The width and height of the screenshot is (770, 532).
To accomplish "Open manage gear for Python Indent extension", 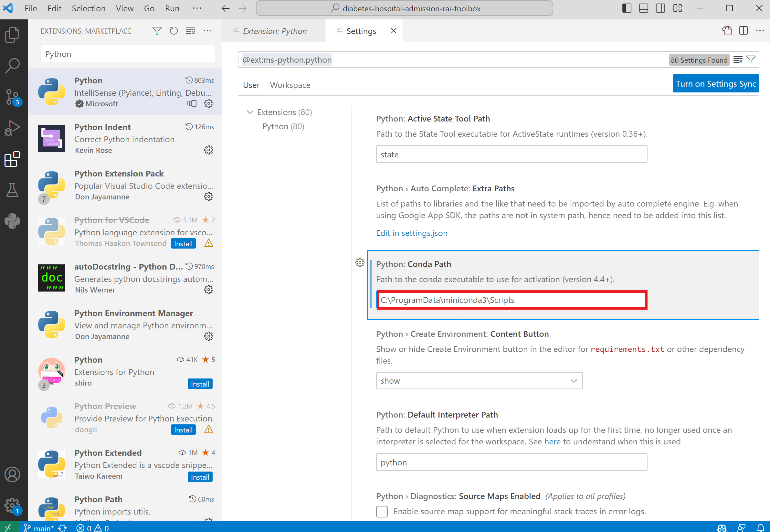I will (x=209, y=150).
